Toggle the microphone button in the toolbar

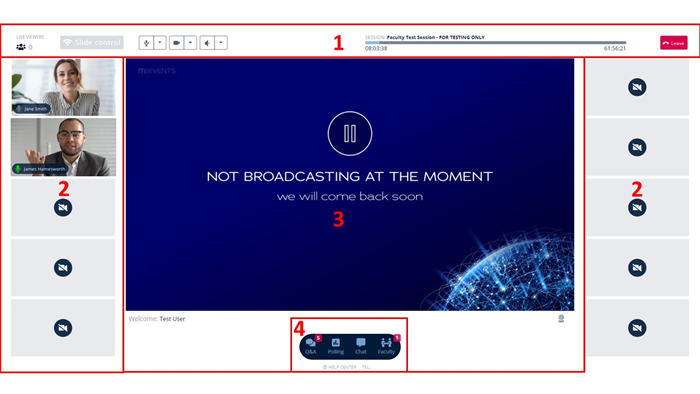tap(146, 43)
